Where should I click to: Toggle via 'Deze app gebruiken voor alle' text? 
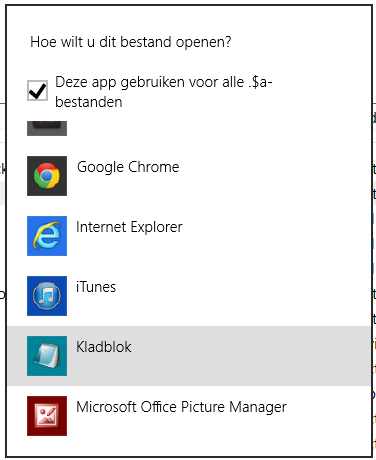point(149,82)
